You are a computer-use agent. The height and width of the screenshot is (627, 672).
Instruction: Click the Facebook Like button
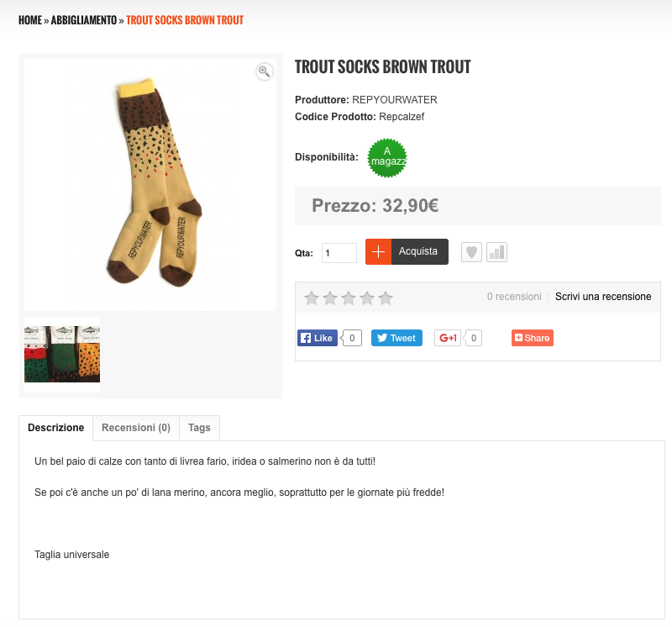coord(318,338)
